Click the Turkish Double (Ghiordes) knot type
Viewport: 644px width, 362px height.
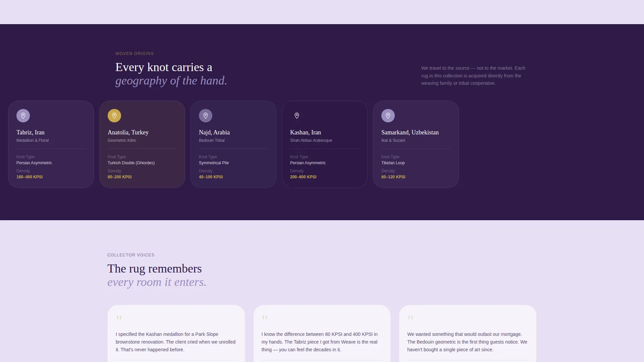131,163
